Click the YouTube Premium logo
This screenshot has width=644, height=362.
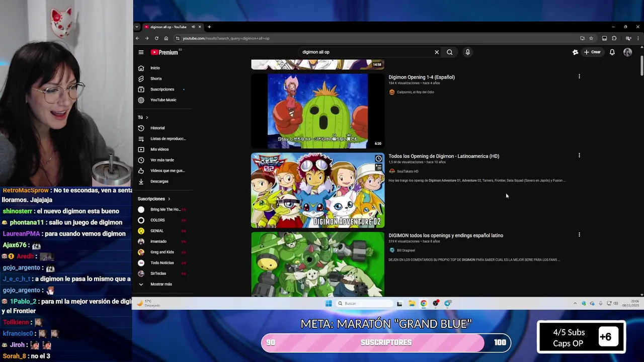(165, 52)
